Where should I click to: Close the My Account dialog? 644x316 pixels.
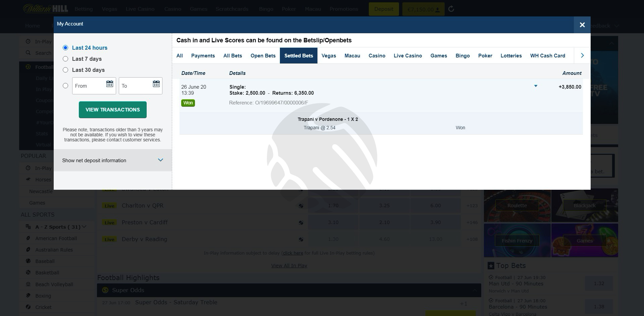tap(582, 25)
